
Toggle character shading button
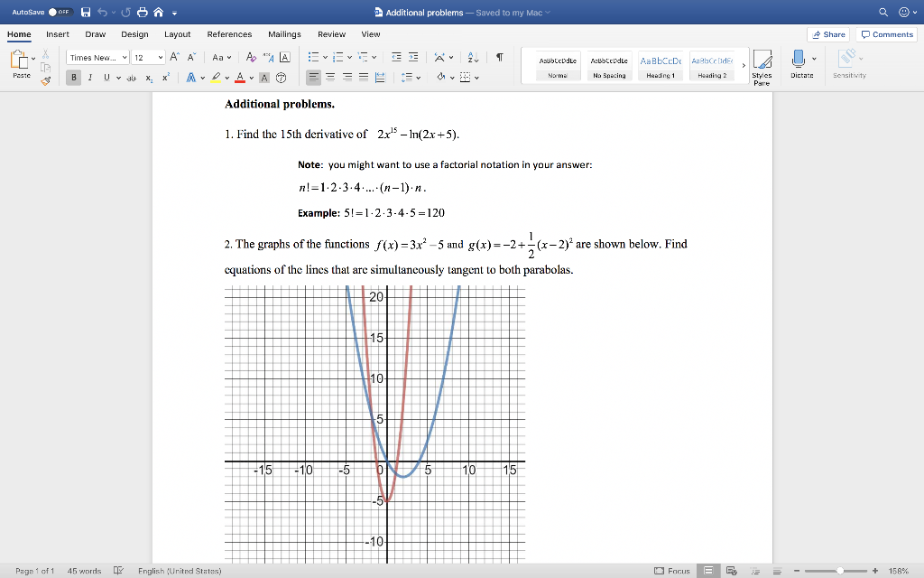264,78
